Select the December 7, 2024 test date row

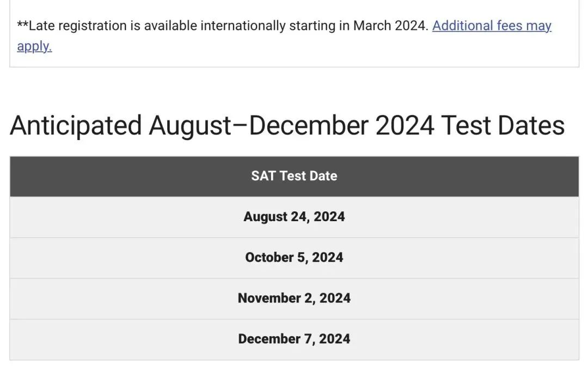[294, 339]
